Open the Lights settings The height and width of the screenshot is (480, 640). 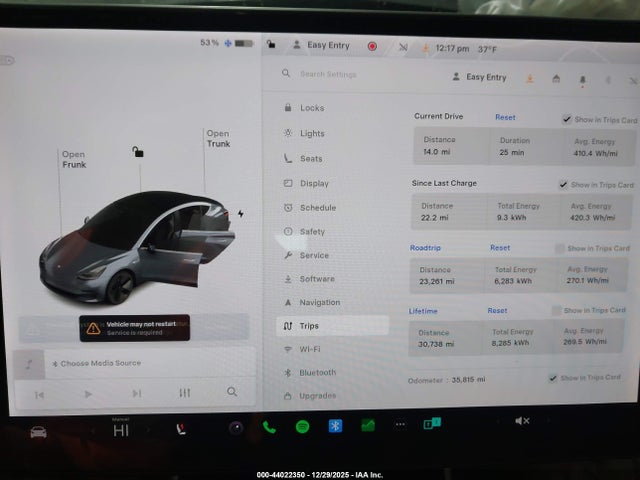[x=304, y=133]
